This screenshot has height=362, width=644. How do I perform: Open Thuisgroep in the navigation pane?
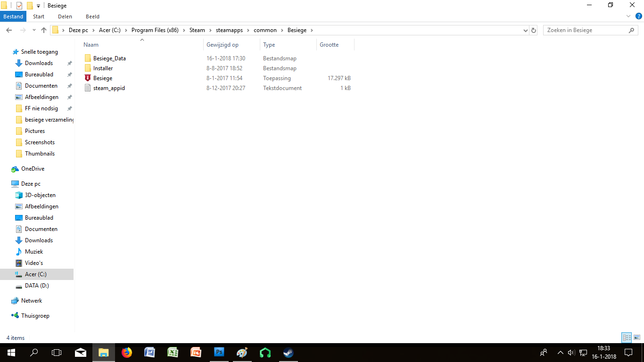[x=35, y=316]
